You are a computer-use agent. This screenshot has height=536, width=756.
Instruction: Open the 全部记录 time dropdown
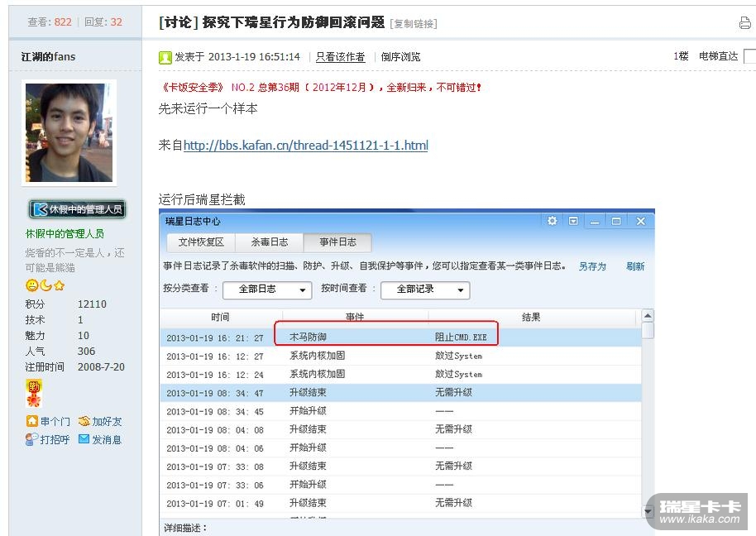(425, 290)
